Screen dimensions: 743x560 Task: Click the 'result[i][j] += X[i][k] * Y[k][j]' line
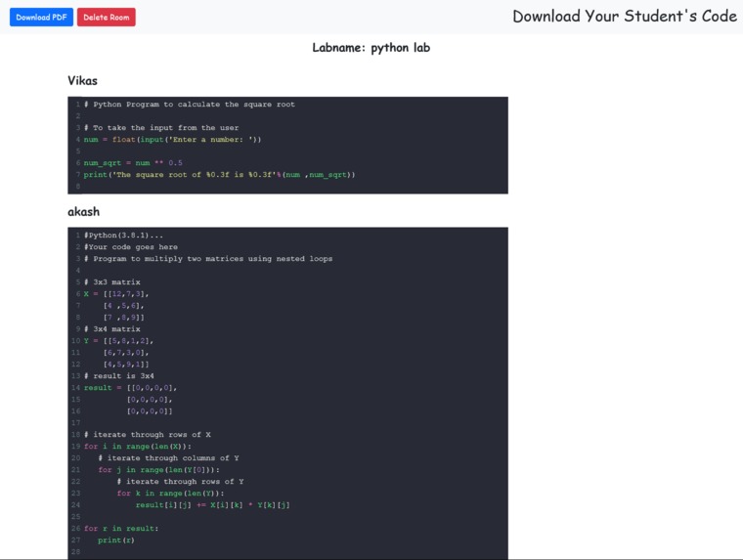pos(213,505)
